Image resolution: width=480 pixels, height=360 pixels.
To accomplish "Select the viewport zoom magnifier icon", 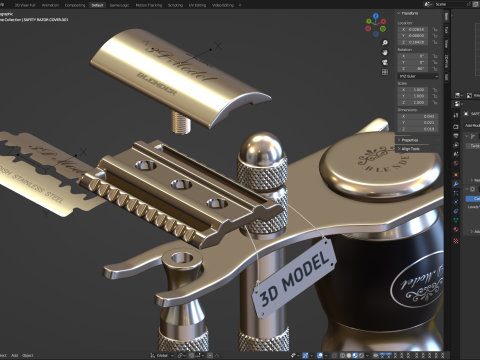I will pos(385,43).
